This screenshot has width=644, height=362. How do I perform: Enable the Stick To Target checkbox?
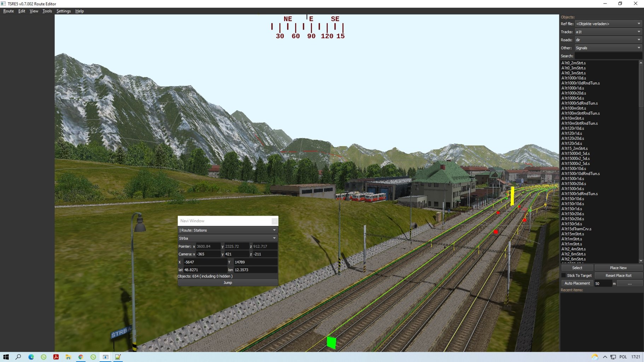tap(564, 275)
